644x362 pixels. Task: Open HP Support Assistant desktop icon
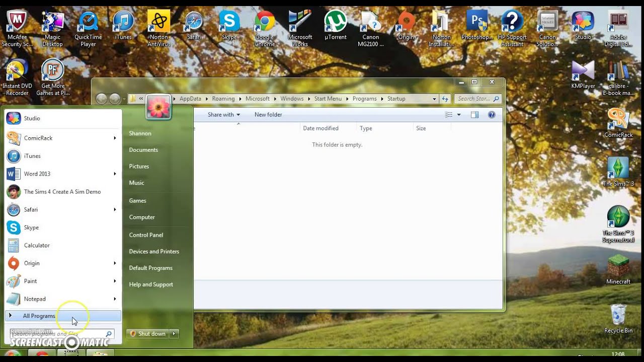pos(512,29)
